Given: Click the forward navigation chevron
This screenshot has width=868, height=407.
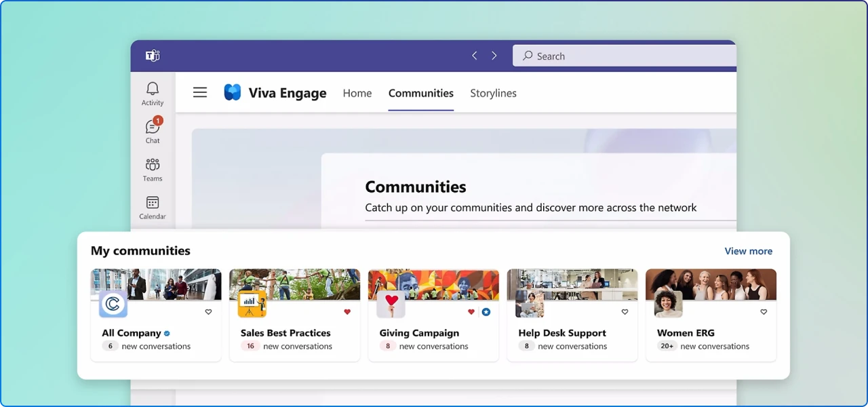Looking at the screenshot, I should pyautogui.click(x=494, y=56).
